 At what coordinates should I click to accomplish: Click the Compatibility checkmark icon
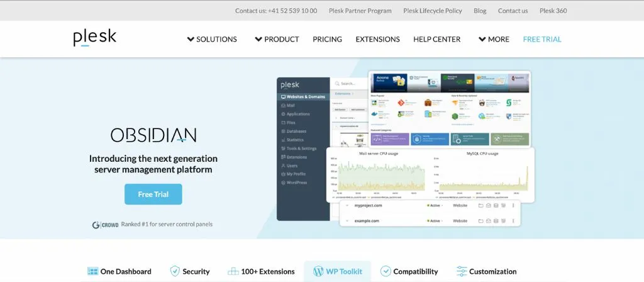point(386,271)
